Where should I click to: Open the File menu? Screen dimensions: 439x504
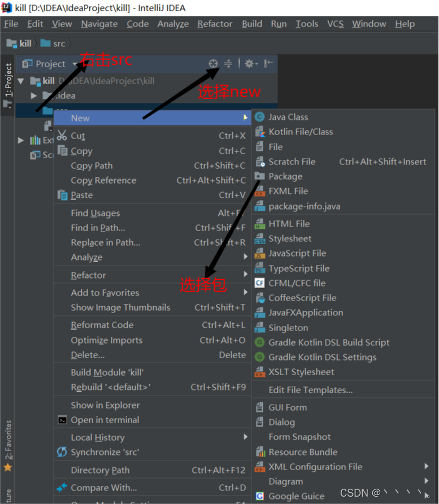pyautogui.click(x=11, y=24)
